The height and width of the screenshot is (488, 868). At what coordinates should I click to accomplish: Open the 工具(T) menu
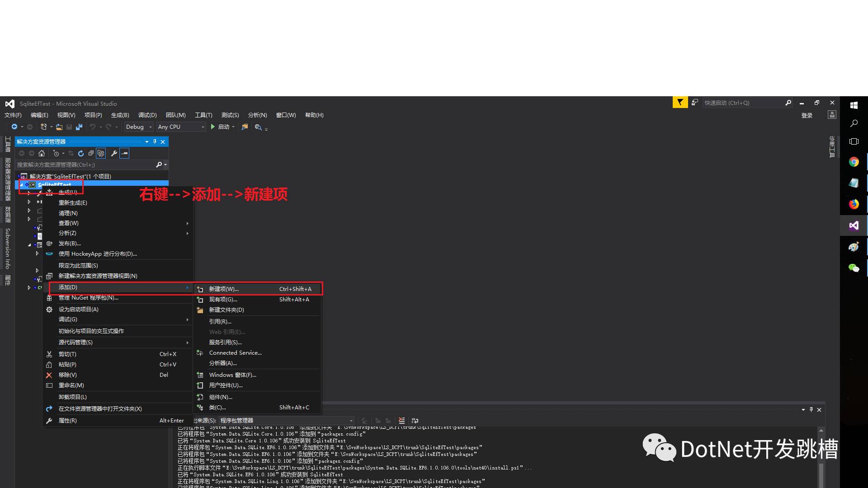click(x=203, y=115)
